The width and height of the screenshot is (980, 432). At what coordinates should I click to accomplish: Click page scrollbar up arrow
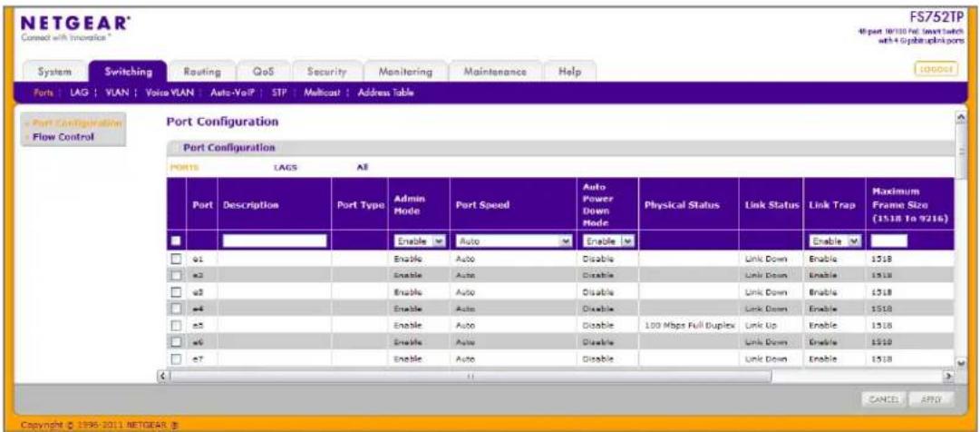(961, 118)
